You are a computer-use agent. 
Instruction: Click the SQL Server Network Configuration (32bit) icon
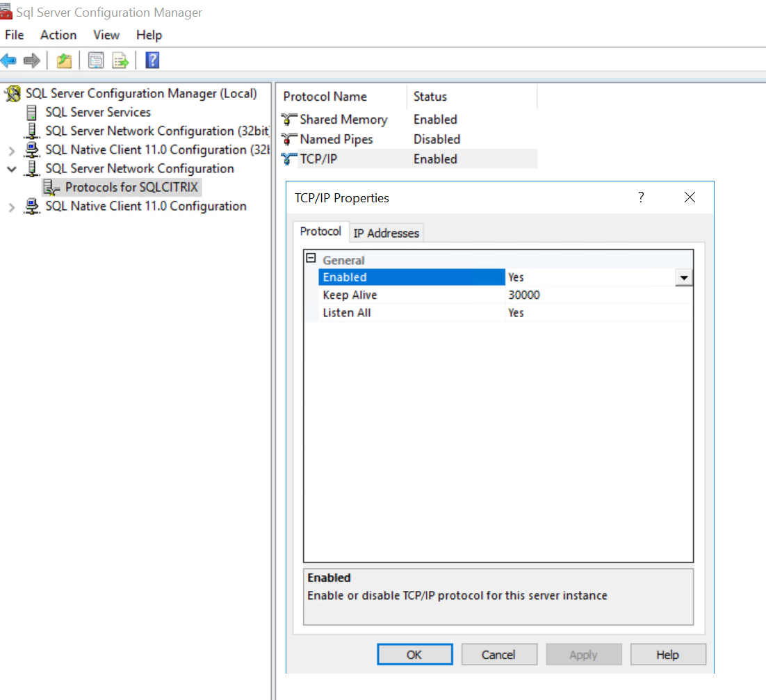pyautogui.click(x=32, y=131)
